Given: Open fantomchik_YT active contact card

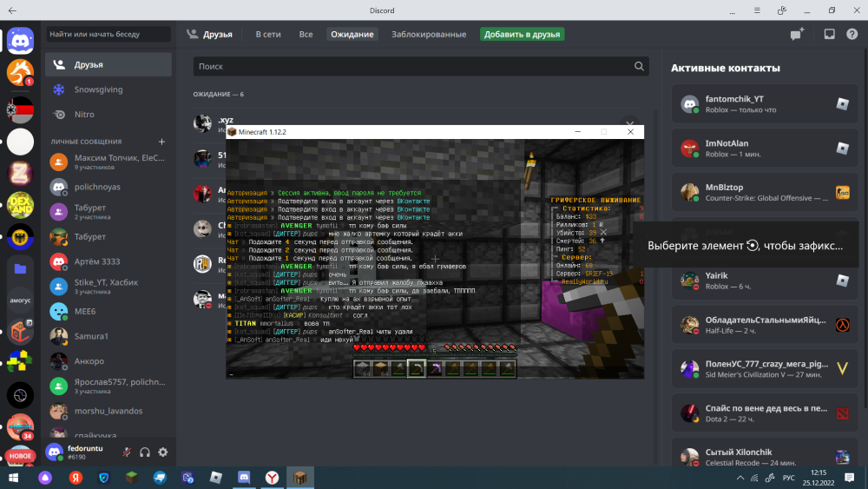Looking at the screenshot, I should tap(765, 104).
